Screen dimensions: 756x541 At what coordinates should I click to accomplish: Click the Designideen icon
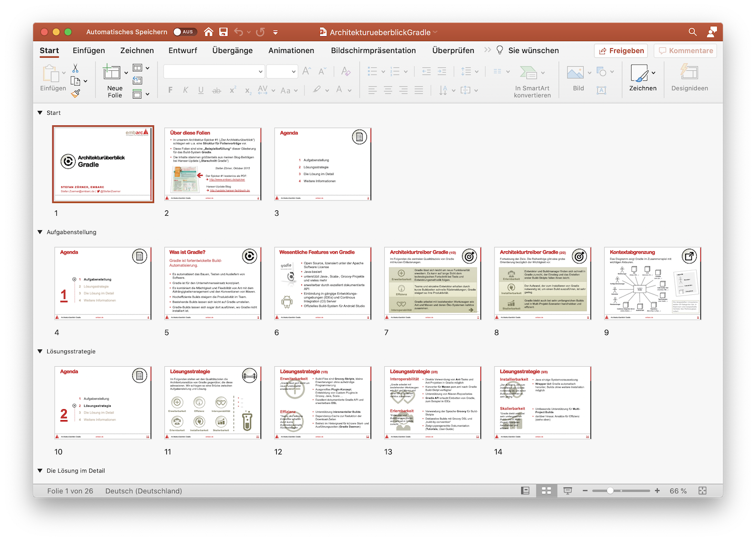(689, 72)
